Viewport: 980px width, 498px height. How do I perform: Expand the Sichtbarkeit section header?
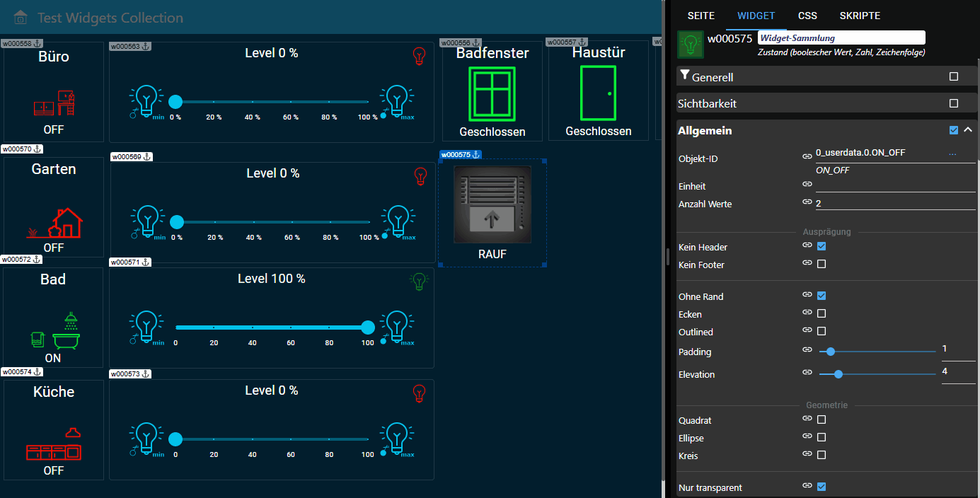tap(826, 103)
